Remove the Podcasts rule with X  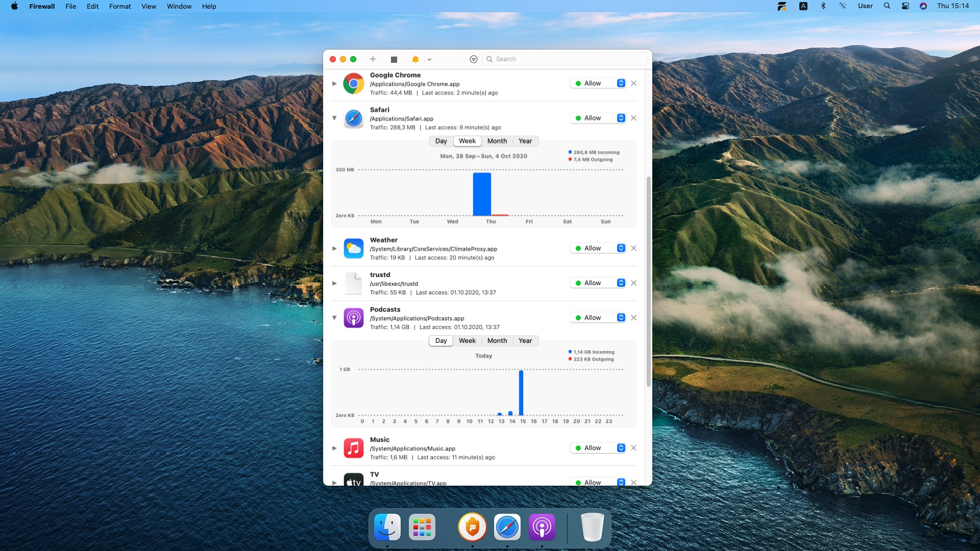(633, 318)
